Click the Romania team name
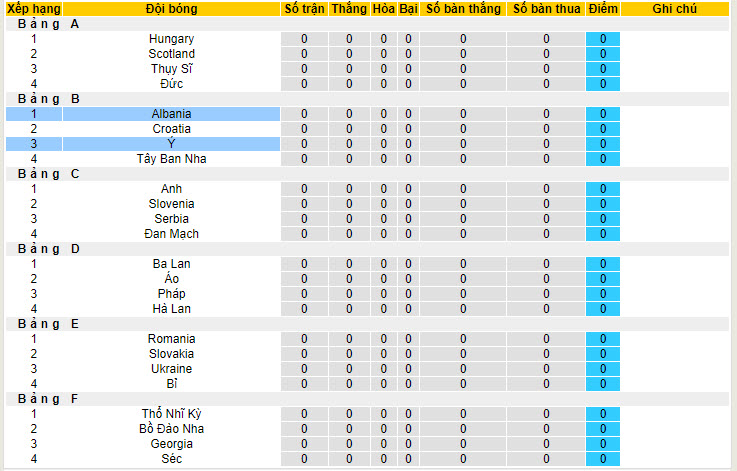The image size is (737, 471). tap(171, 339)
